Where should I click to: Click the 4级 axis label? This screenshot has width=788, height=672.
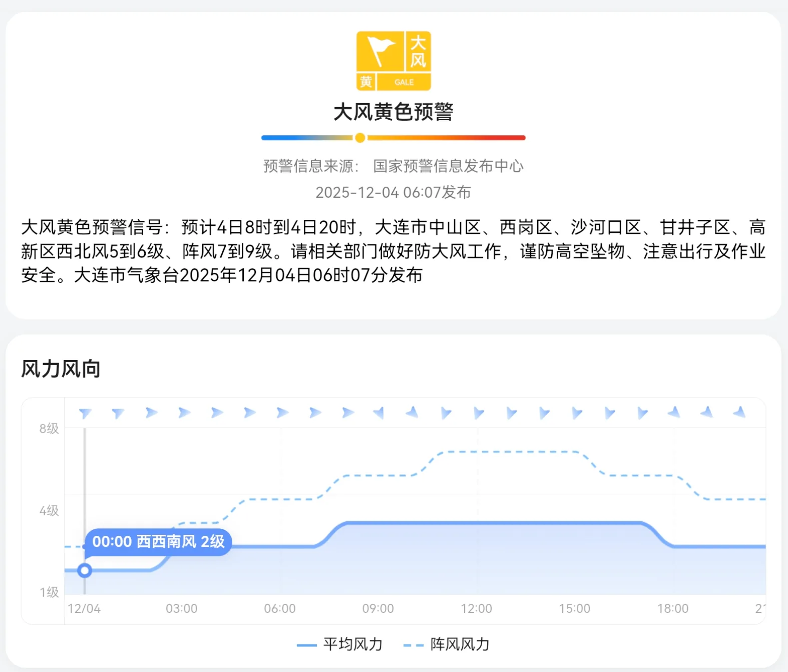(x=49, y=511)
